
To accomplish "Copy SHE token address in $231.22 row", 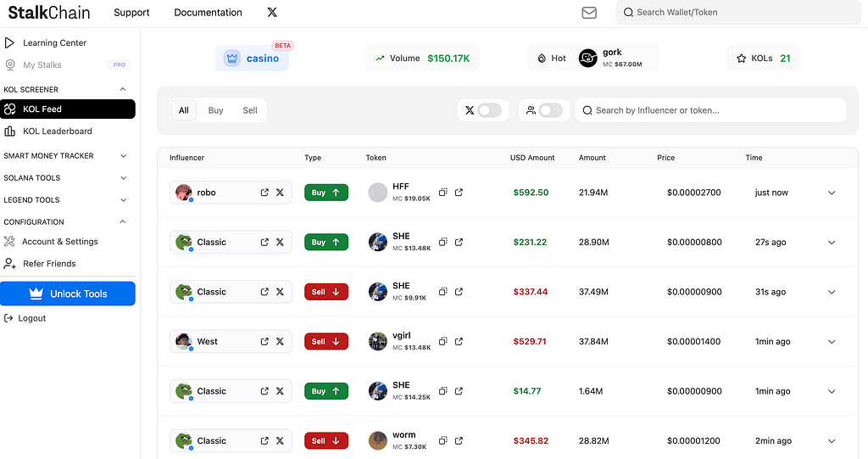I will [x=442, y=243].
